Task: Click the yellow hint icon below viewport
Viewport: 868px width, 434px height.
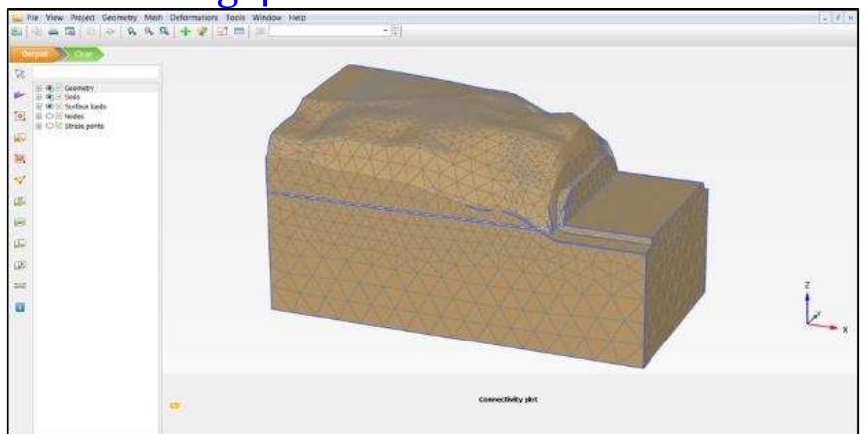Action: tap(175, 406)
